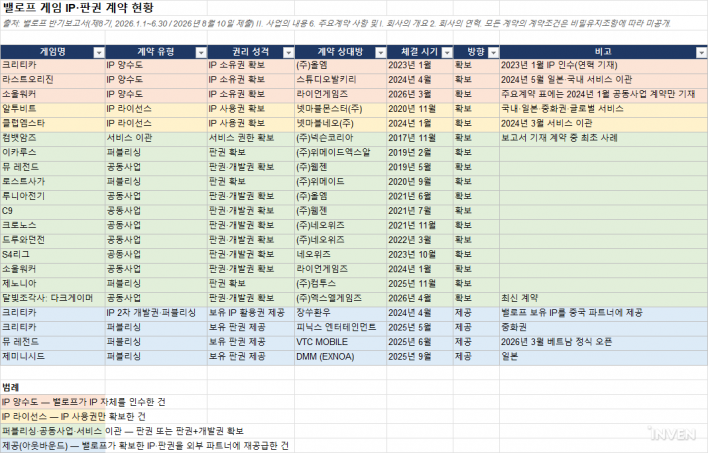Select the legend row IP 양수도
Screen dimensions: 708x453
(83, 402)
